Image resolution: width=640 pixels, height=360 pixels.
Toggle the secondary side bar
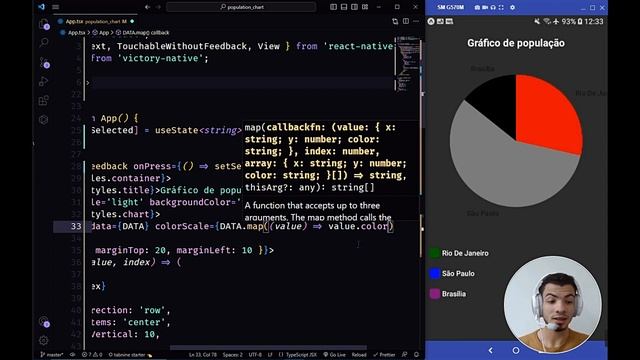pos(354,7)
